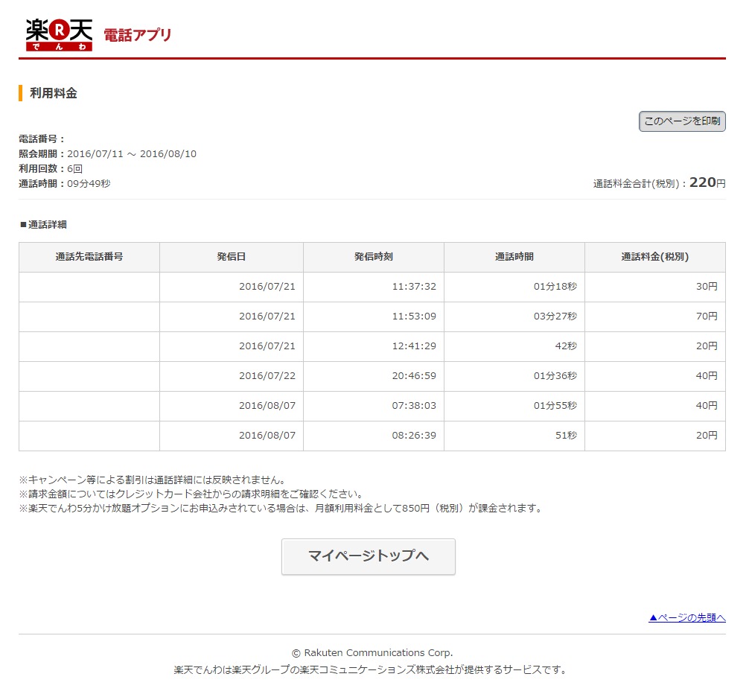Select the 通話時間 column header
Image resolution: width=749 pixels, height=700 pixels.
point(514,257)
